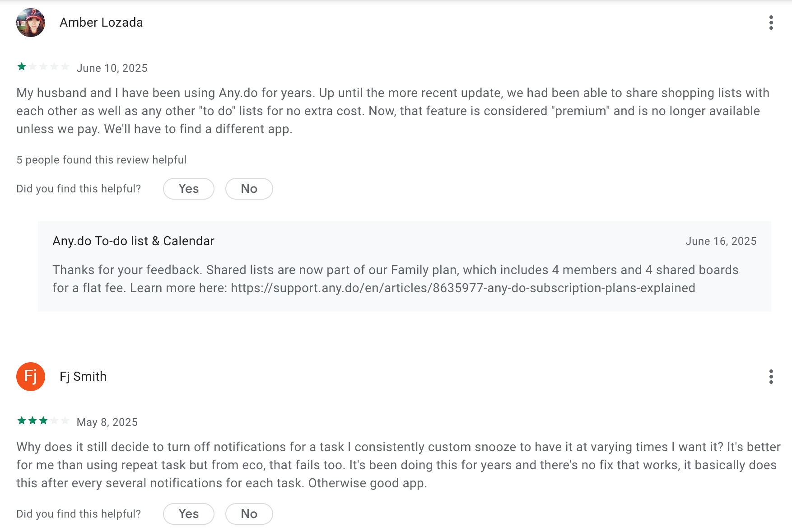Select No for Fj Smith's review
Screen dimensions: 792x532
[249, 514]
